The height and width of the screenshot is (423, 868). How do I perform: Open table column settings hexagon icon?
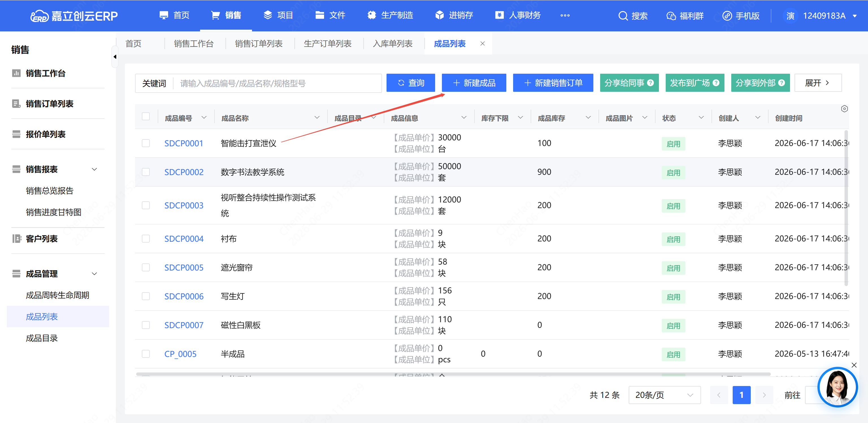tap(844, 109)
